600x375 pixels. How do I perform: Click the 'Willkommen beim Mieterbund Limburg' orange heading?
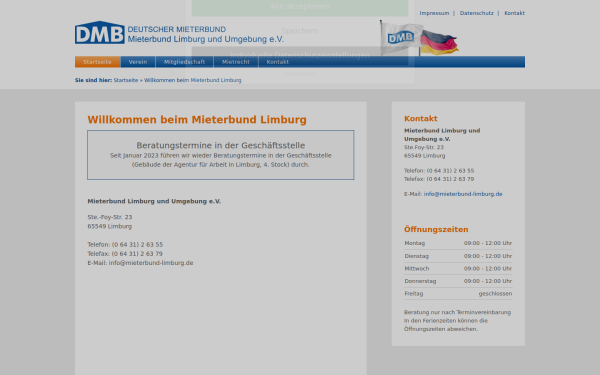pyautogui.click(x=197, y=120)
